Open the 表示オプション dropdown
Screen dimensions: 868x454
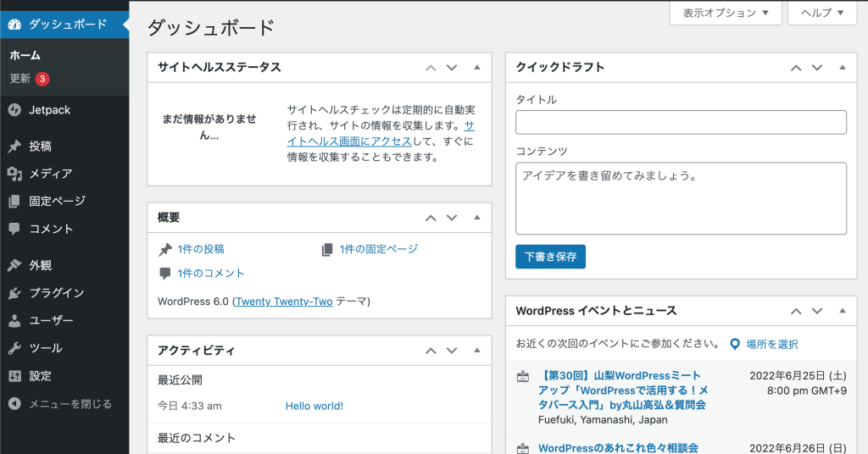click(726, 13)
